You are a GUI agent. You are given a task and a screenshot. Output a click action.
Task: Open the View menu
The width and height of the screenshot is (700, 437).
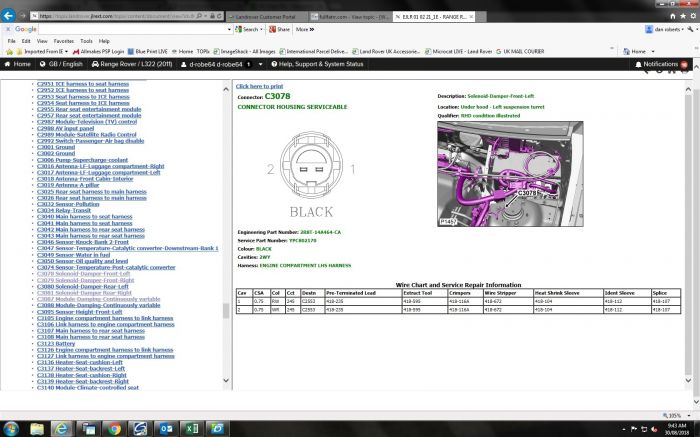[x=42, y=41]
